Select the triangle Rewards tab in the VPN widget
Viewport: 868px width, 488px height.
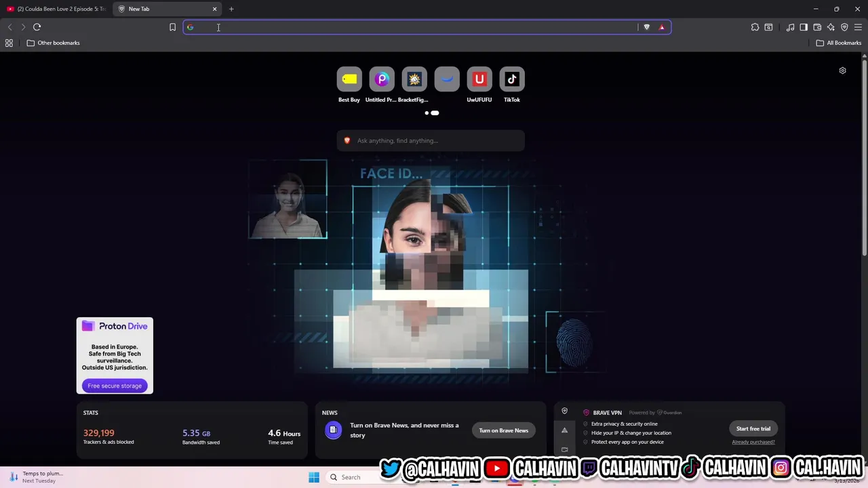[x=564, y=430]
